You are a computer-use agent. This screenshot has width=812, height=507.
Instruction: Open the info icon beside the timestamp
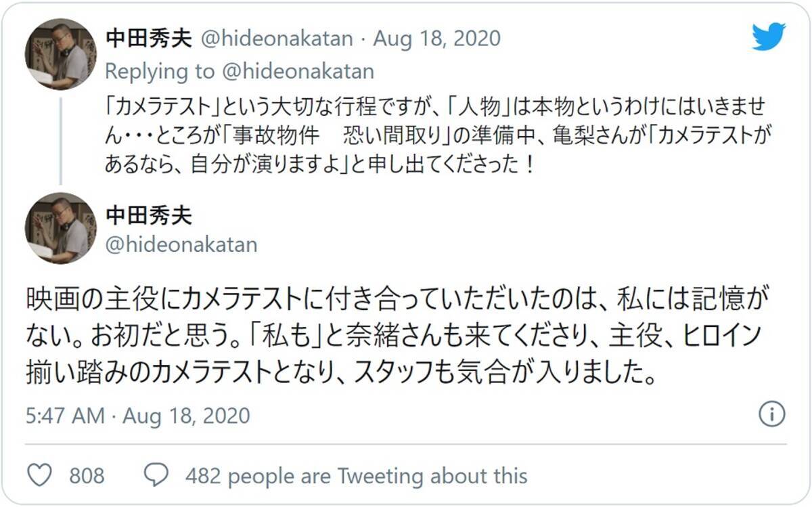pos(771,414)
